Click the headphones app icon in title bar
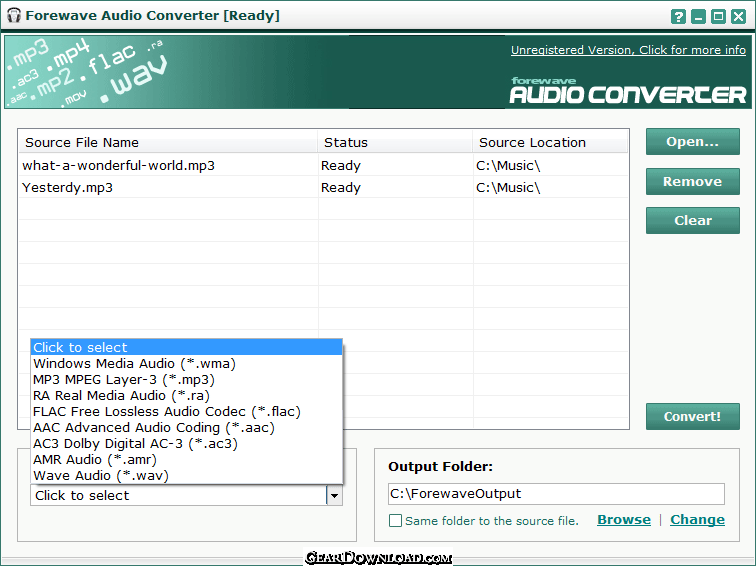756x566 pixels. tap(14, 15)
